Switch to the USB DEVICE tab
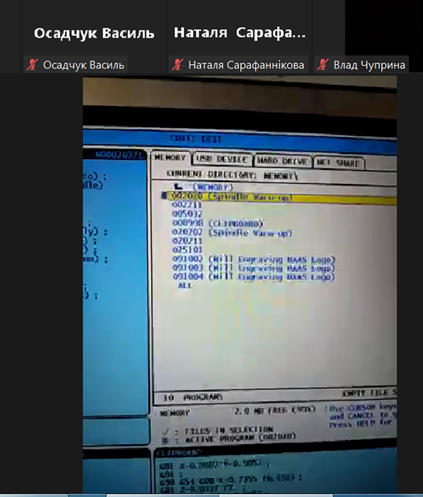 pyautogui.click(x=222, y=159)
